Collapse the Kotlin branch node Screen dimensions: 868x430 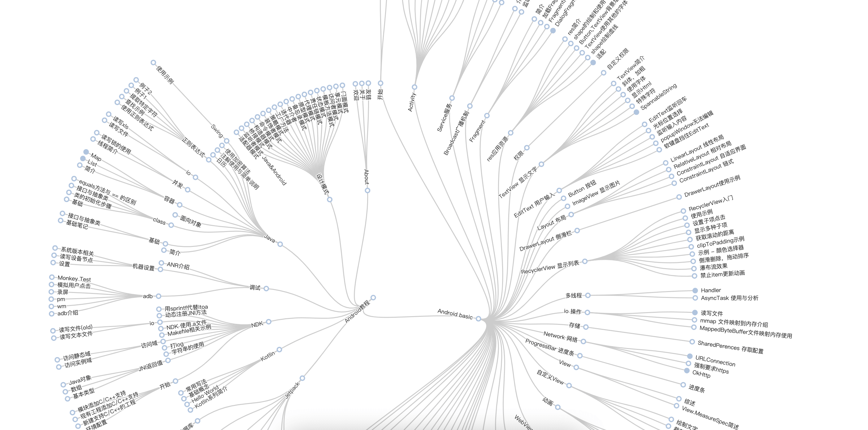(x=279, y=350)
